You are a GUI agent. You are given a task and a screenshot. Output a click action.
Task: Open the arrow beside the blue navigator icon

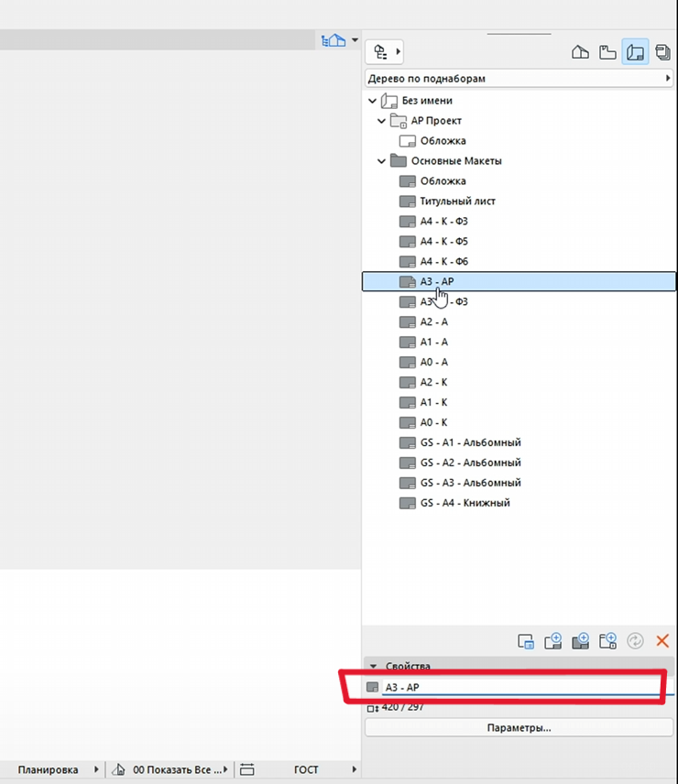point(355,40)
